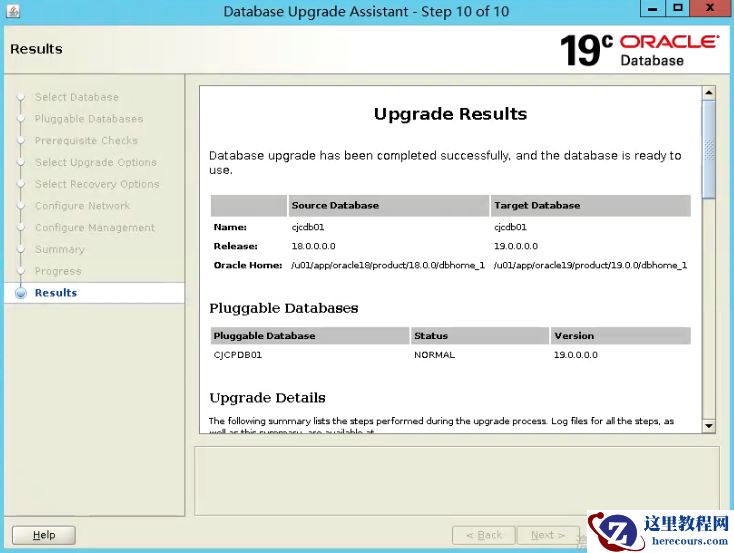Viewport: 734px width, 553px height.
Task: Select the Configure Network step
Action: click(x=82, y=206)
